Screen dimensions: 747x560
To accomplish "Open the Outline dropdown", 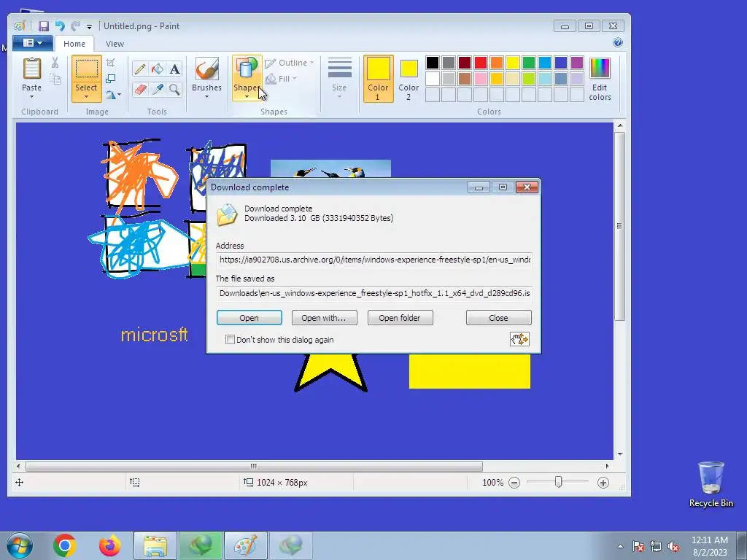I will pos(289,63).
